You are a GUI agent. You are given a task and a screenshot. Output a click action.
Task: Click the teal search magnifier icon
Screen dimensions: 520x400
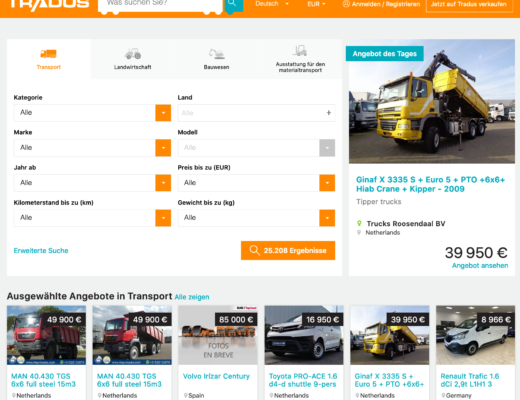(232, 4)
